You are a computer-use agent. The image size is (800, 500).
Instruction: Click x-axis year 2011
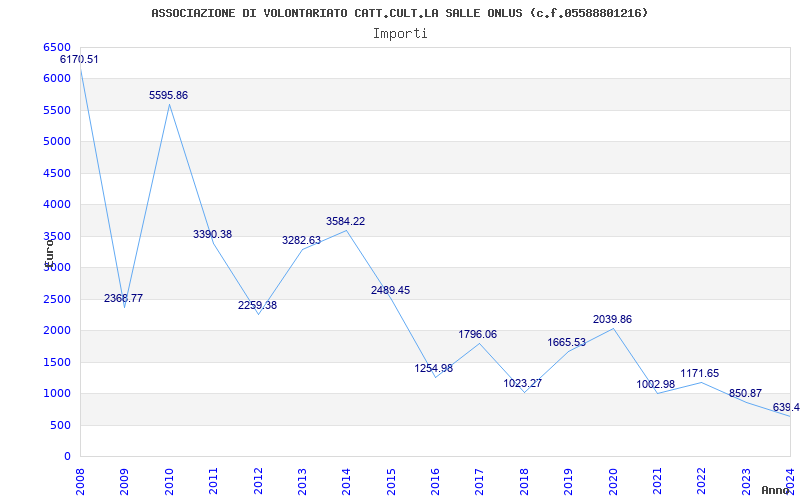click(x=213, y=481)
